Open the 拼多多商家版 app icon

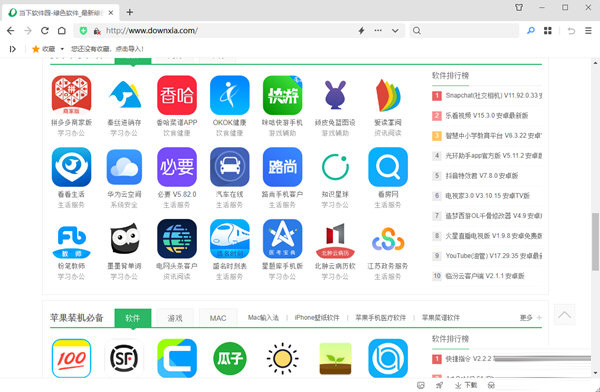click(x=71, y=95)
